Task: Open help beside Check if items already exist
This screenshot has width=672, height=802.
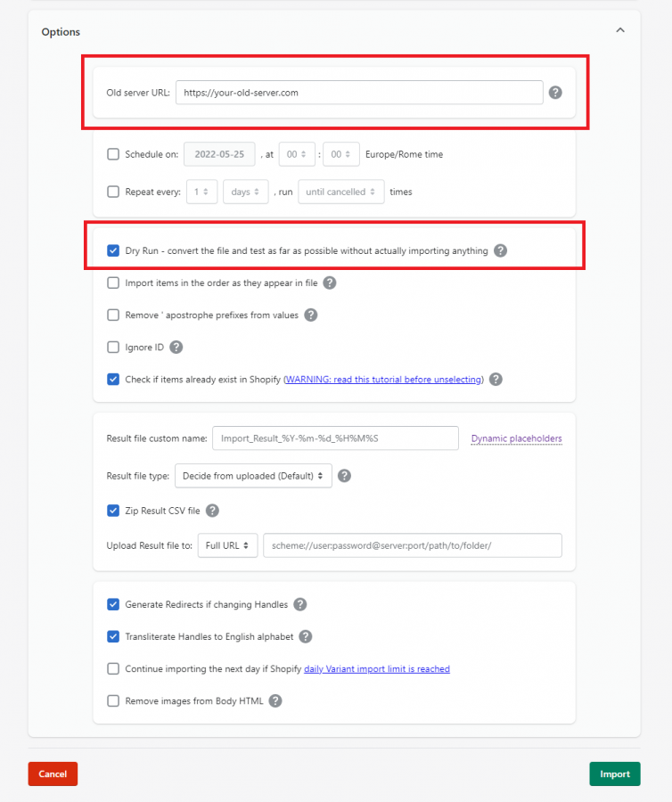Action: 496,379
